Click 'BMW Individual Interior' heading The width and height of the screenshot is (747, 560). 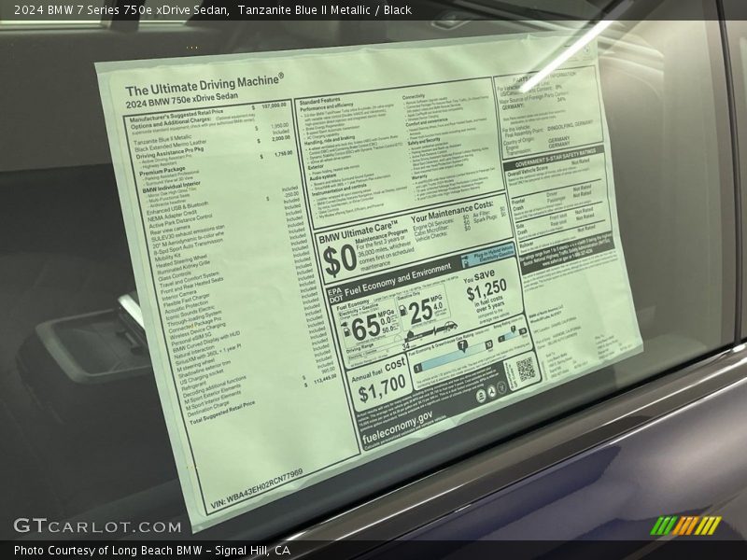point(172,187)
